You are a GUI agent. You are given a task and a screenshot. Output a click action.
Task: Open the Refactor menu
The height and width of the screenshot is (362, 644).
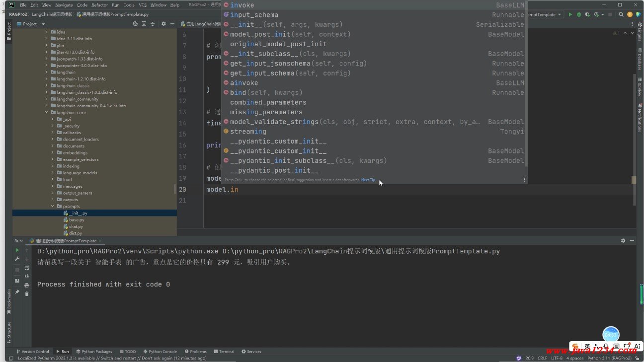99,5
